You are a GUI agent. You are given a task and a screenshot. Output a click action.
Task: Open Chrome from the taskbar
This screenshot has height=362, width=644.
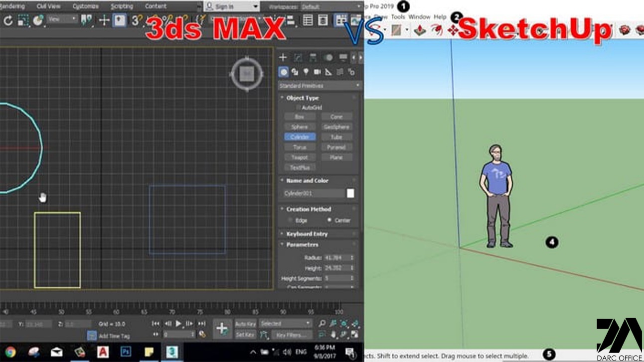click(10, 353)
